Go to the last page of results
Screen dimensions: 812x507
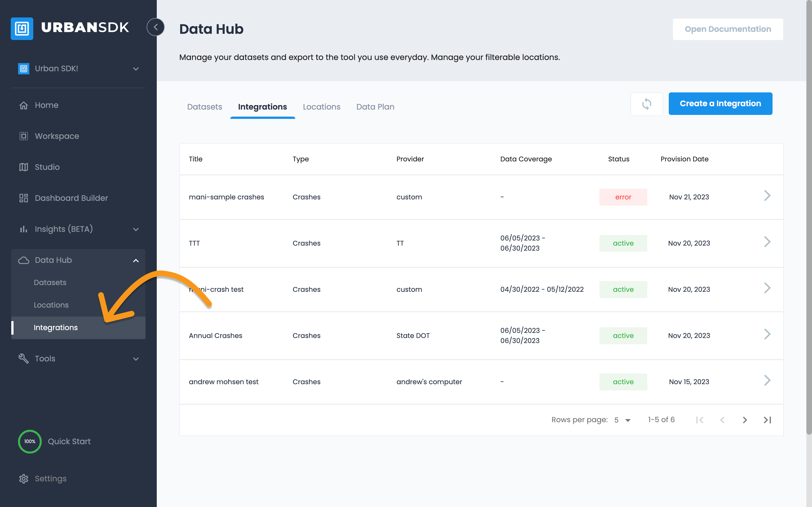767,420
